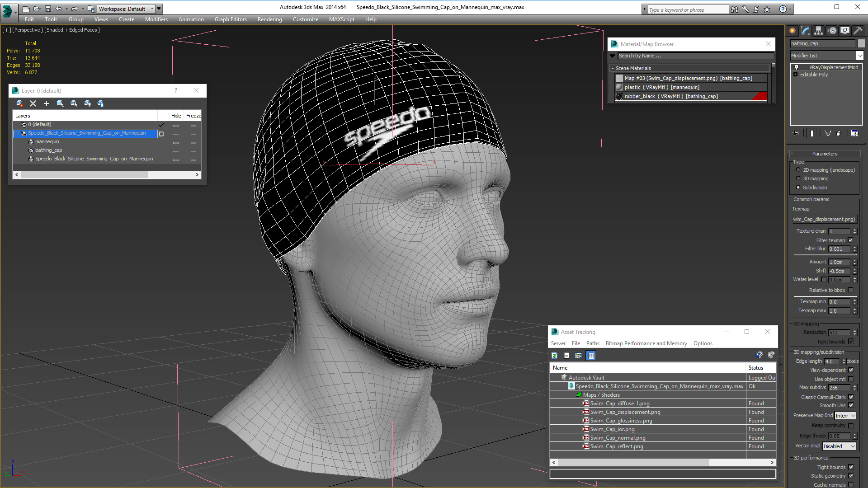Screen dimensions: 868x488
Task: Switch Asset Tracking to tree view
Action: (x=579, y=356)
